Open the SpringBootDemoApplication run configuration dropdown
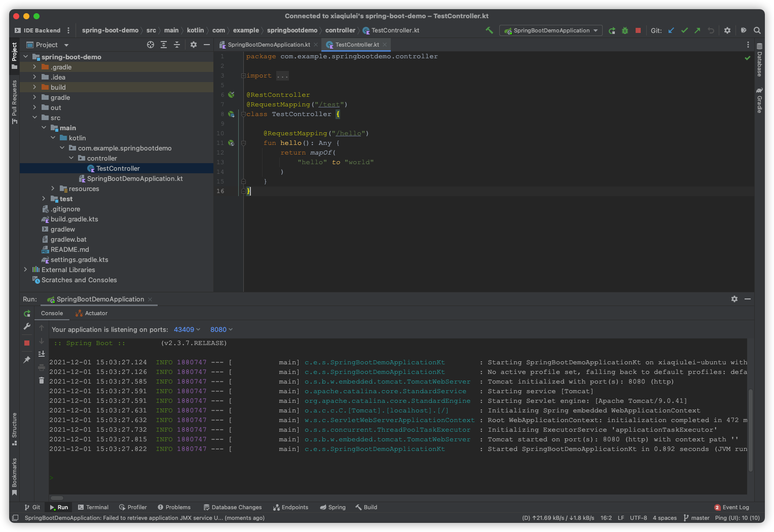The width and height of the screenshot is (774, 532). (551, 30)
